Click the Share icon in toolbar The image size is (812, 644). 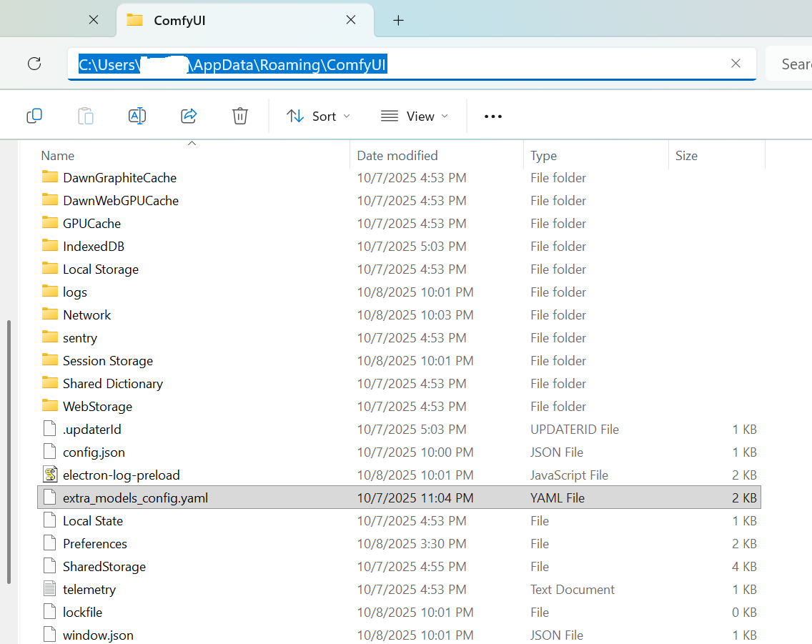189,116
